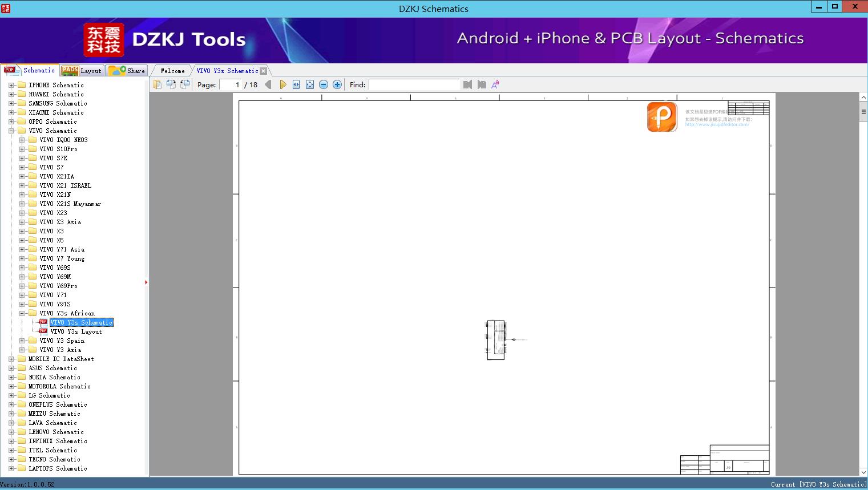Select the INFINIX Schematic folder
Image resolution: width=868 pixels, height=490 pixels.
coord(58,441)
